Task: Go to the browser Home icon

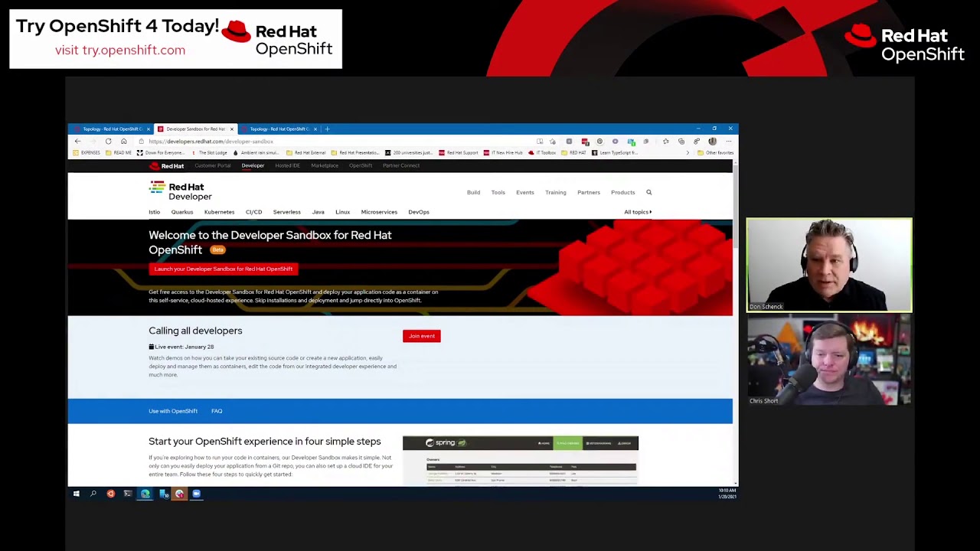Action: coord(123,142)
